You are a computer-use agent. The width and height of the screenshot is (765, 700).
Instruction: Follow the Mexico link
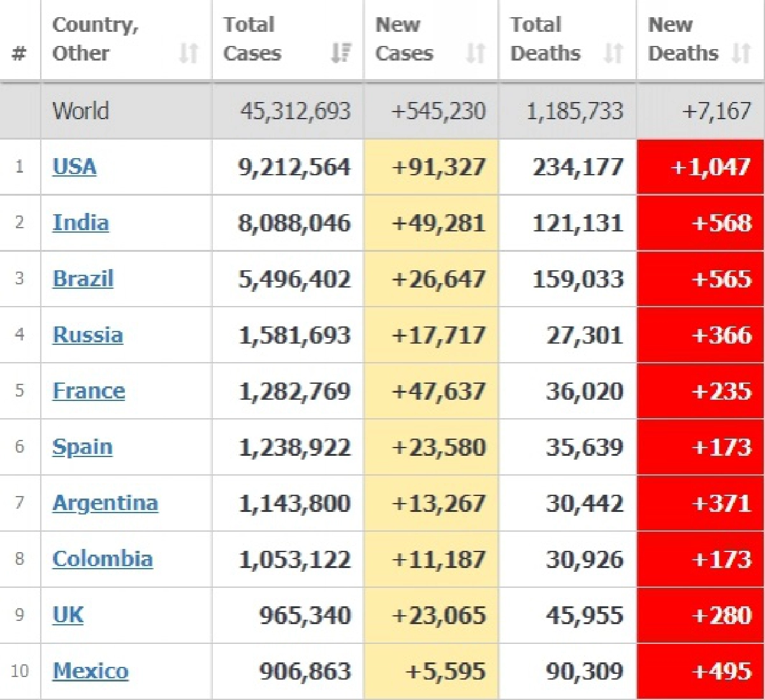click(91, 672)
